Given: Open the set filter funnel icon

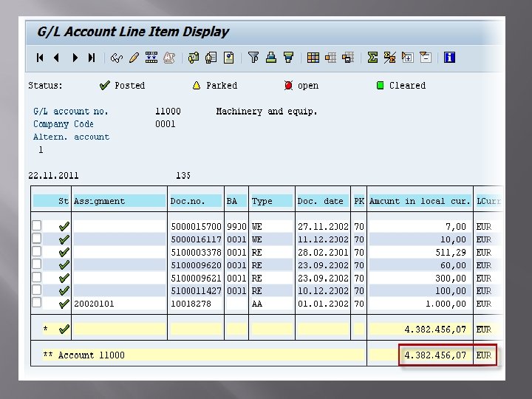Looking at the screenshot, I should coord(253,57).
